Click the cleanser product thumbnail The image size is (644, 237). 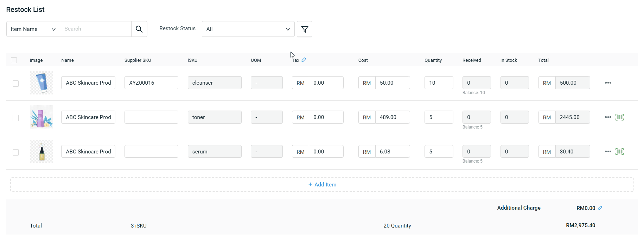point(42,83)
